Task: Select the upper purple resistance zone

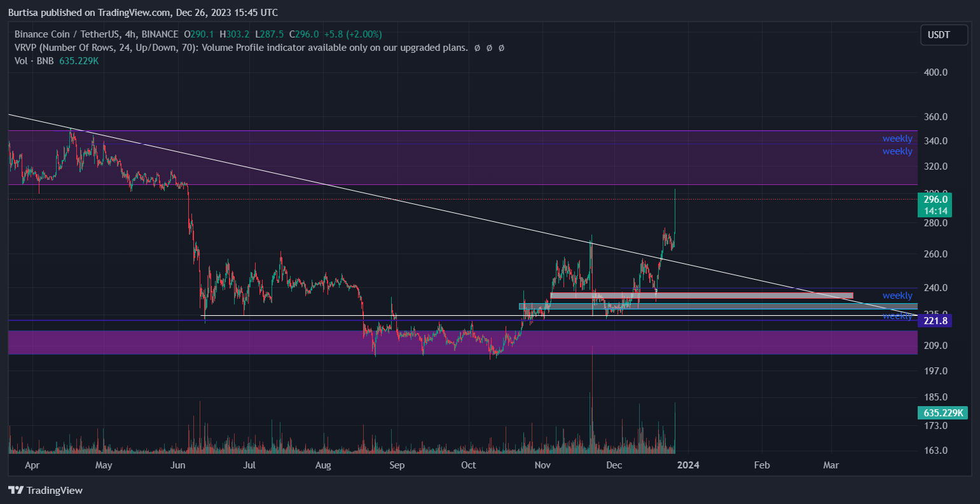Action: 462,158
